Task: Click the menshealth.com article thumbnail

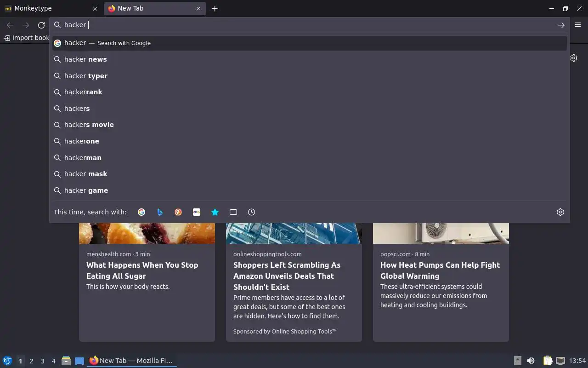Action: pyautogui.click(x=147, y=233)
